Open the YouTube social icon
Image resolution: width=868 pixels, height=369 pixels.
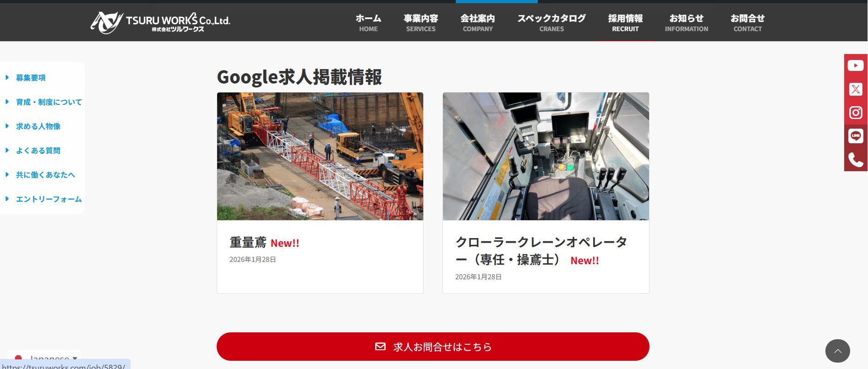click(x=855, y=65)
